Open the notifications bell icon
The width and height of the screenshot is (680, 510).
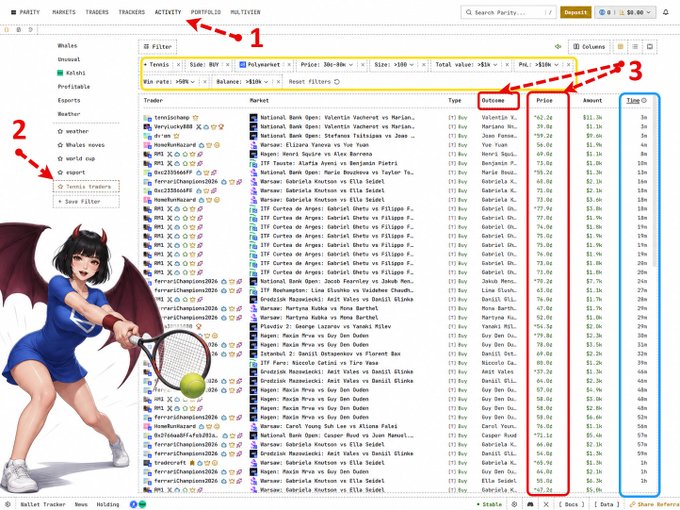tap(666, 12)
